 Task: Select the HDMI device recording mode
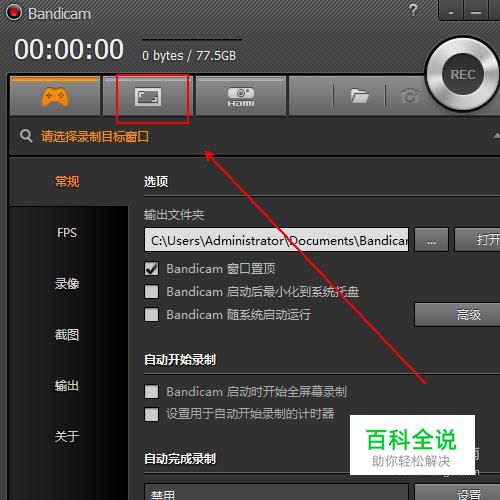click(x=241, y=96)
